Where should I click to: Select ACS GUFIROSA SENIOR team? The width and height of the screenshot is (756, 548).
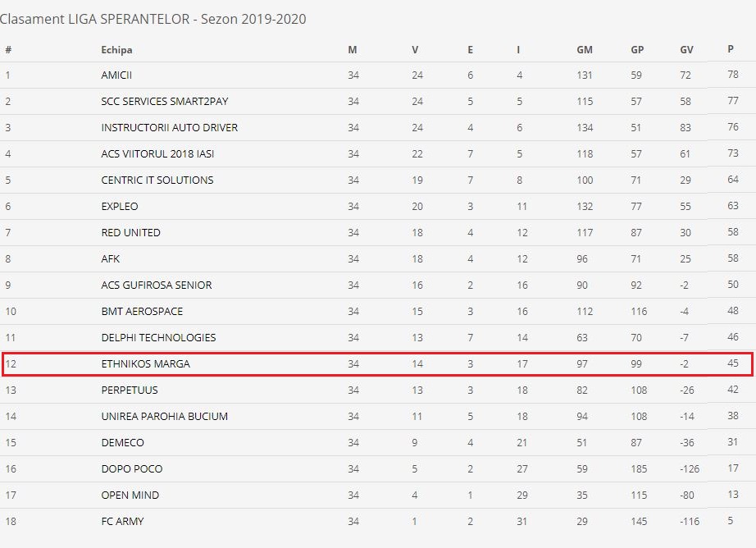point(157,285)
